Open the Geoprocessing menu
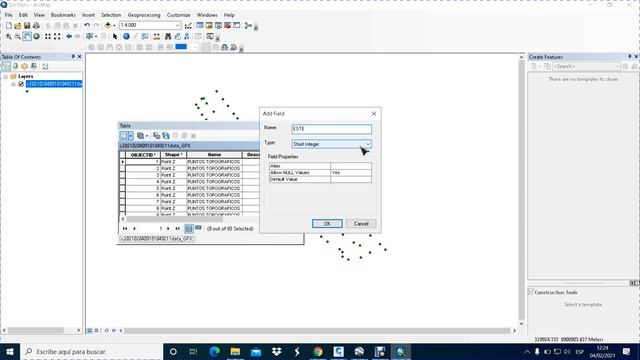 144,15
